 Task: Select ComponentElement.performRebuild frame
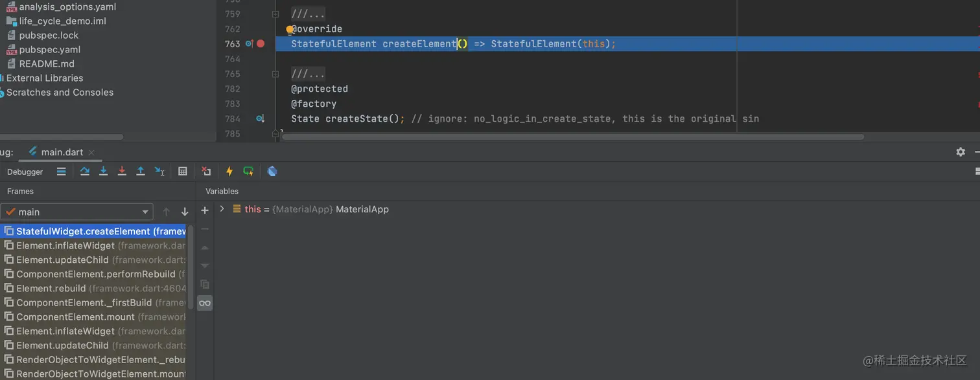[x=93, y=274]
